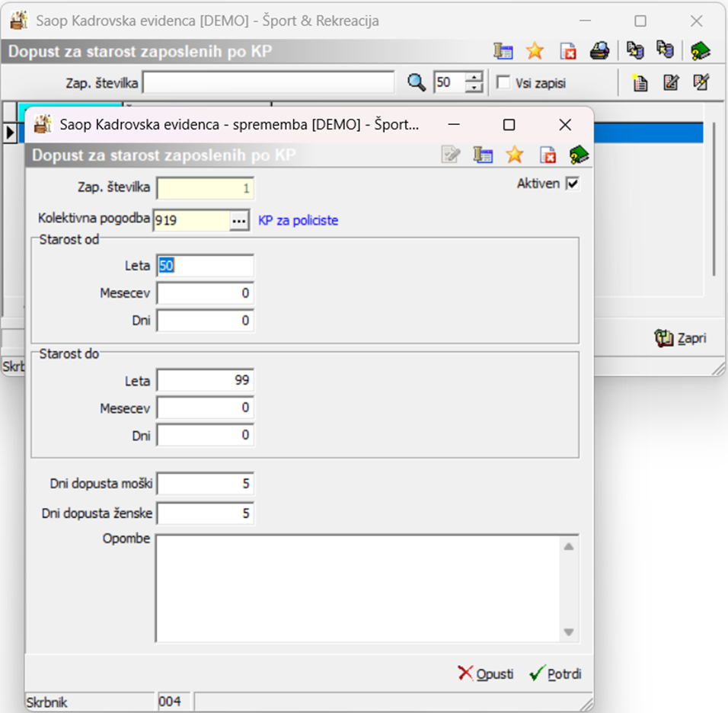Screen dimensions: 728x713
Task: Click the edit record pencil icon in back window
Action: [671, 83]
